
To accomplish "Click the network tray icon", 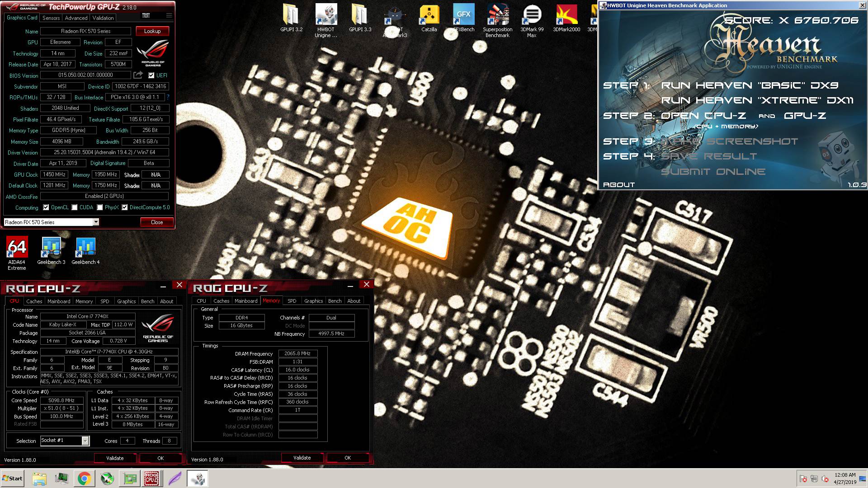I will pos(814,479).
